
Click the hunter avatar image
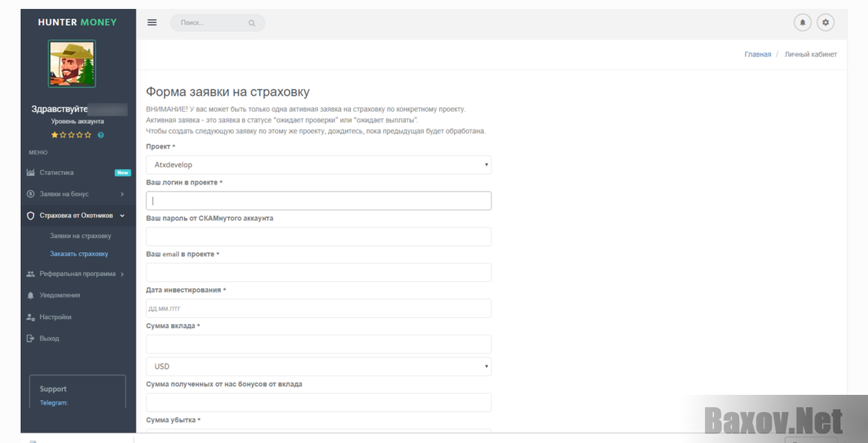click(72, 63)
